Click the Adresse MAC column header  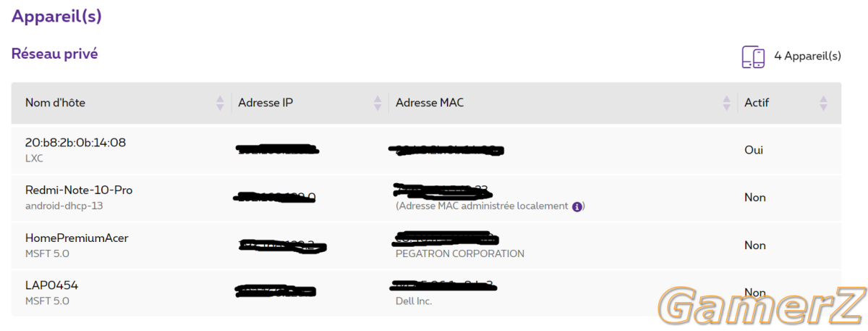(430, 103)
